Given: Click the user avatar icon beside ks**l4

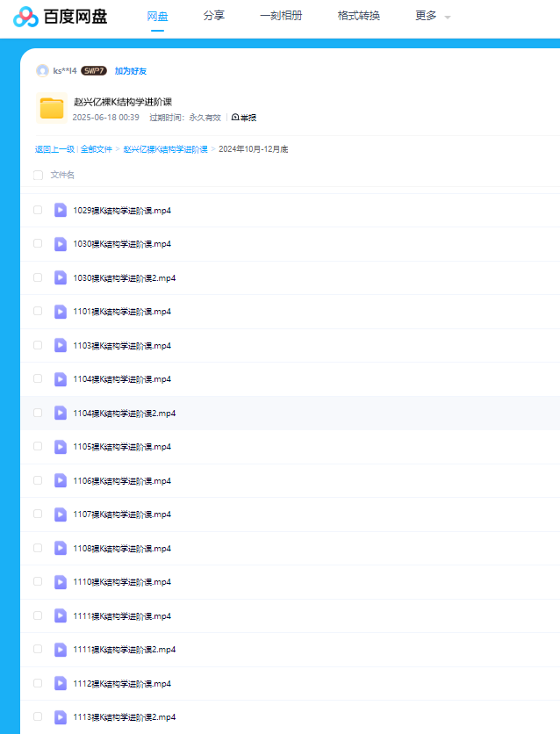Looking at the screenshot, I should [42, 70].
